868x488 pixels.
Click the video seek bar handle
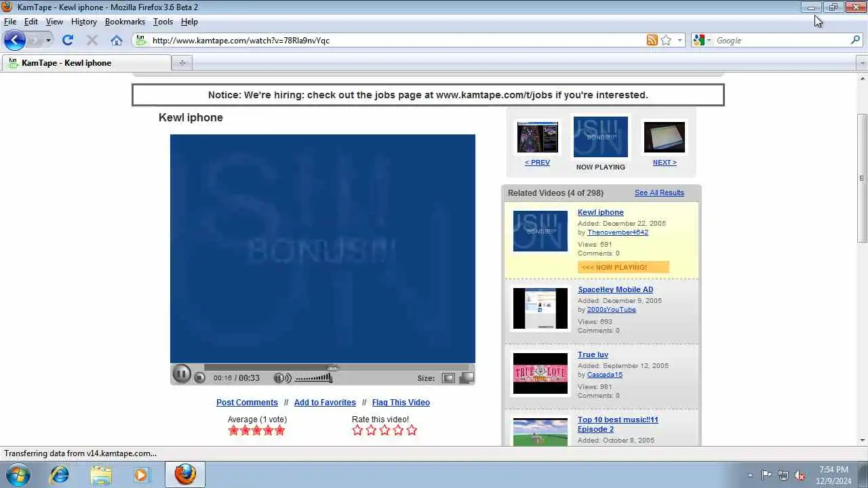click(332, 368)
